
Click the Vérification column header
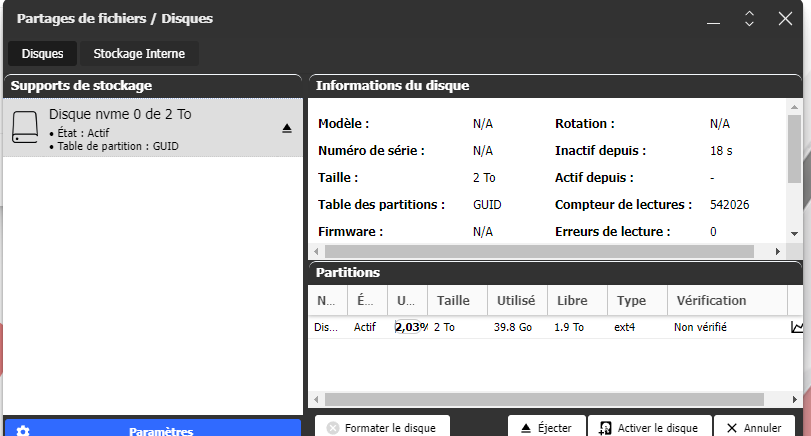click(711, 300)
